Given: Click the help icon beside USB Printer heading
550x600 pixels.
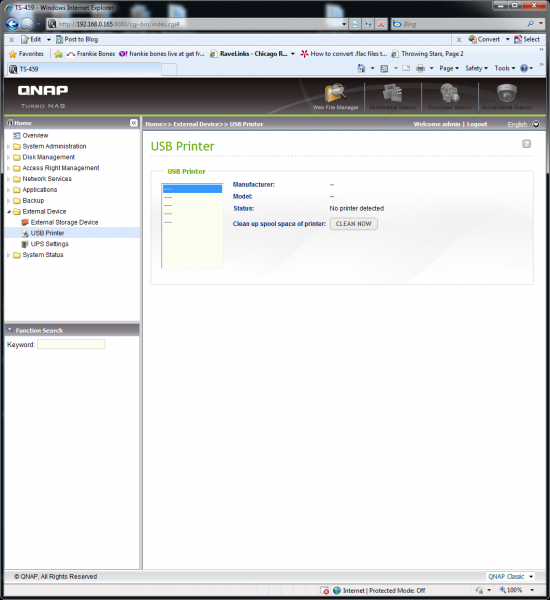Looking at the screenshot, I should click(526, 144).
